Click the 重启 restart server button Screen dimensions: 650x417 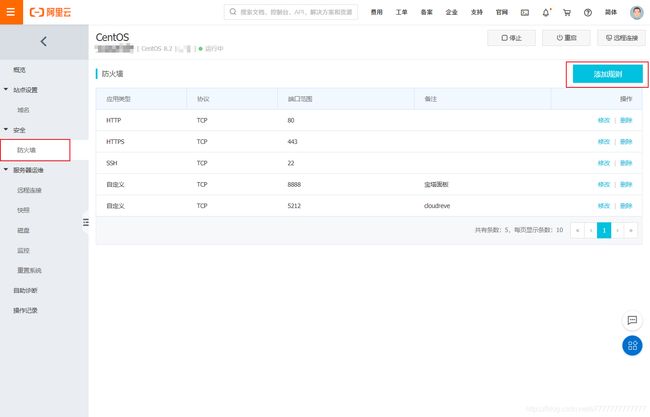tap(566, 38)
